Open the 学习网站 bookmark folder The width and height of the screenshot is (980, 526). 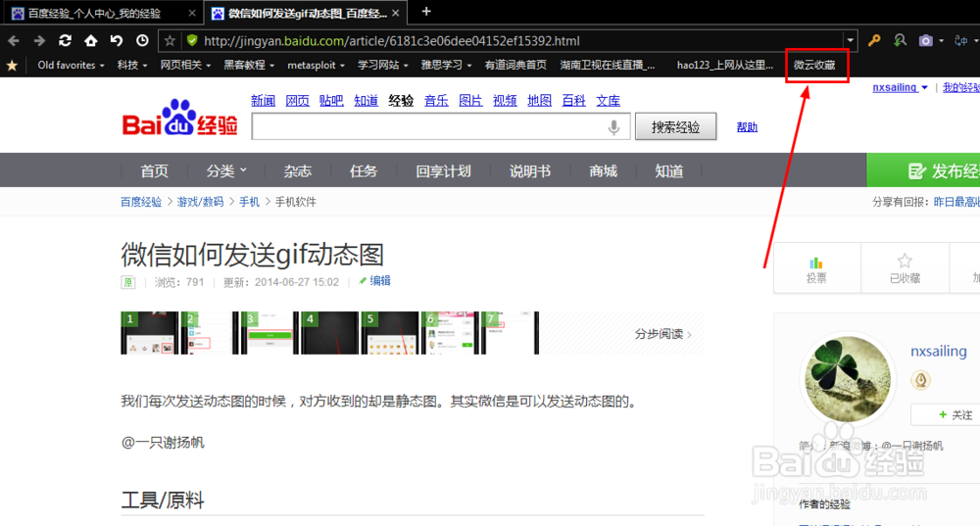[x=383, y=65]
